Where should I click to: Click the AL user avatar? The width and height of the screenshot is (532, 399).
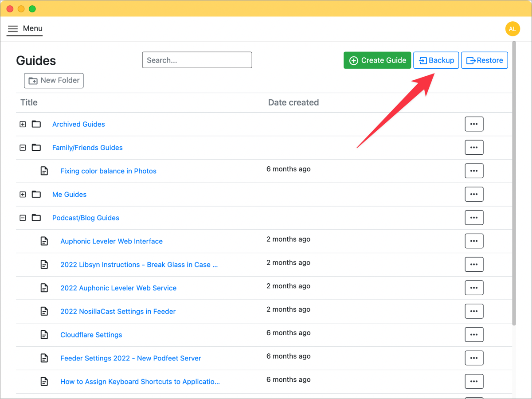click(x=512, y=29)
